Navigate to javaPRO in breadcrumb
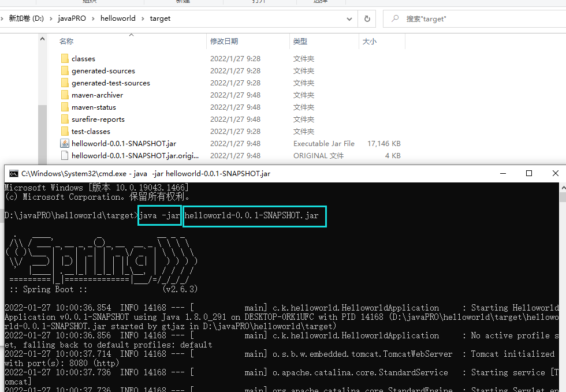Screen dimensions: 566x392 tap(72, 18)
